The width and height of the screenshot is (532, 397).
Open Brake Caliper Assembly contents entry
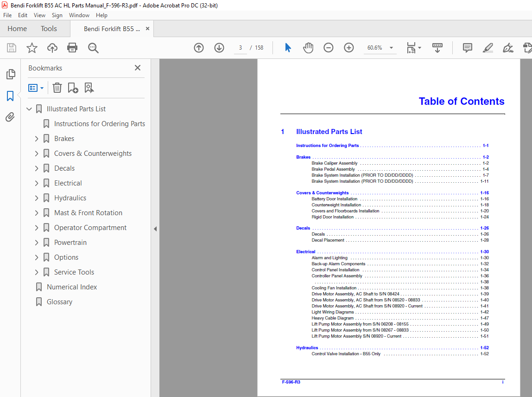335,163
